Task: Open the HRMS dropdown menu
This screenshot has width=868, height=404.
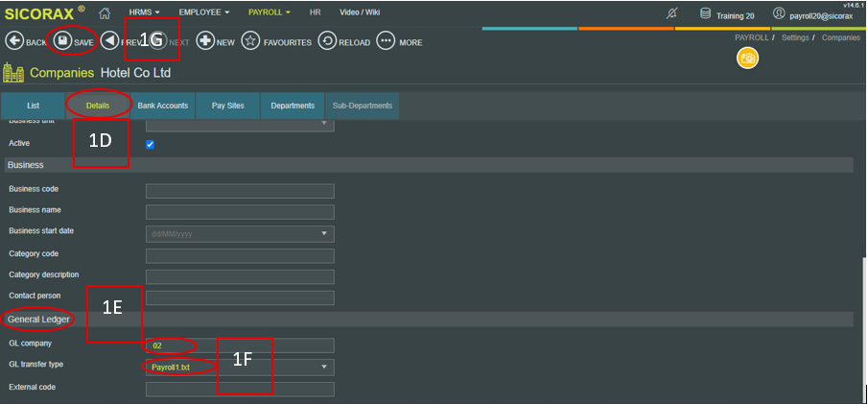Action: [x=145, y=12]
